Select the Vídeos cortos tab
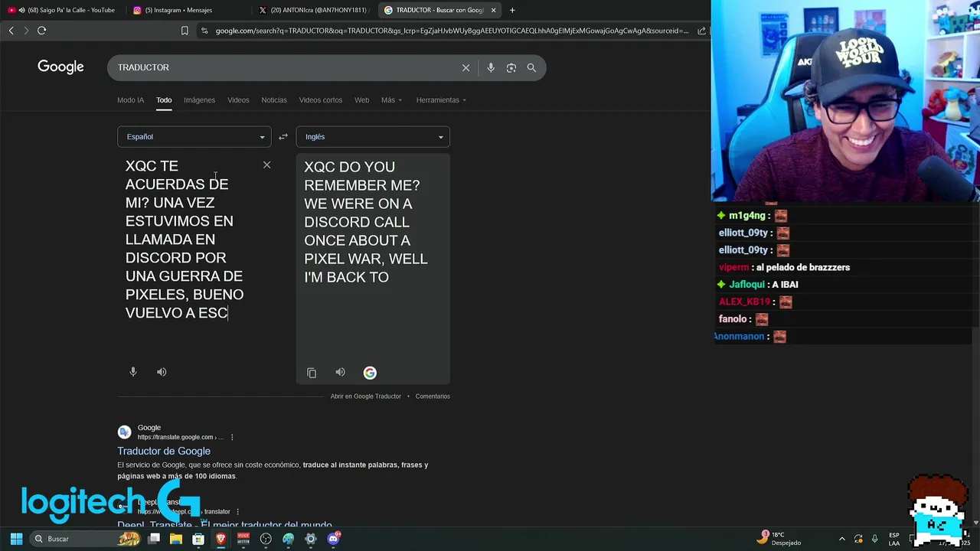 pos(321,100)
